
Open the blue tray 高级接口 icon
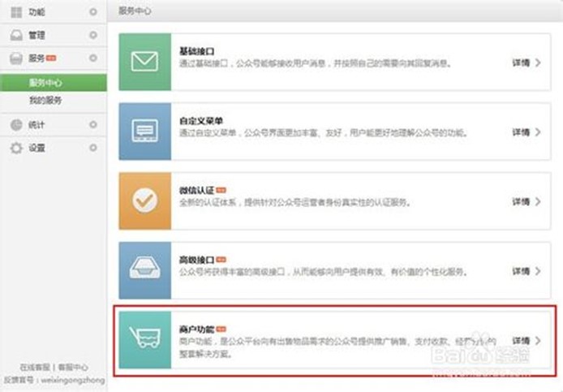(145, 270)
